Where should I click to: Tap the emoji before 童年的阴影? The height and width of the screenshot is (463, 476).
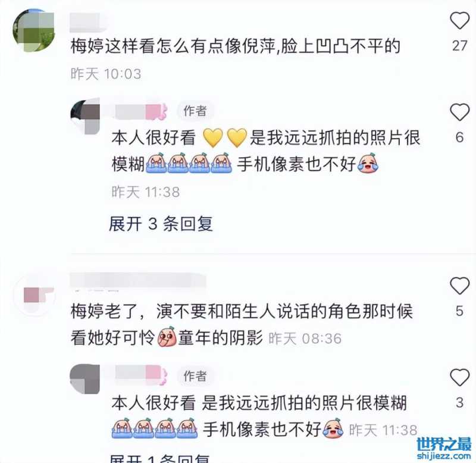167,337
